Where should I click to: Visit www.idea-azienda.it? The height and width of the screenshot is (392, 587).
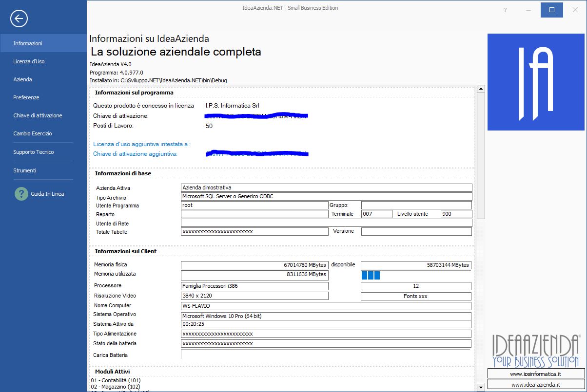click(x=536, y=385)
